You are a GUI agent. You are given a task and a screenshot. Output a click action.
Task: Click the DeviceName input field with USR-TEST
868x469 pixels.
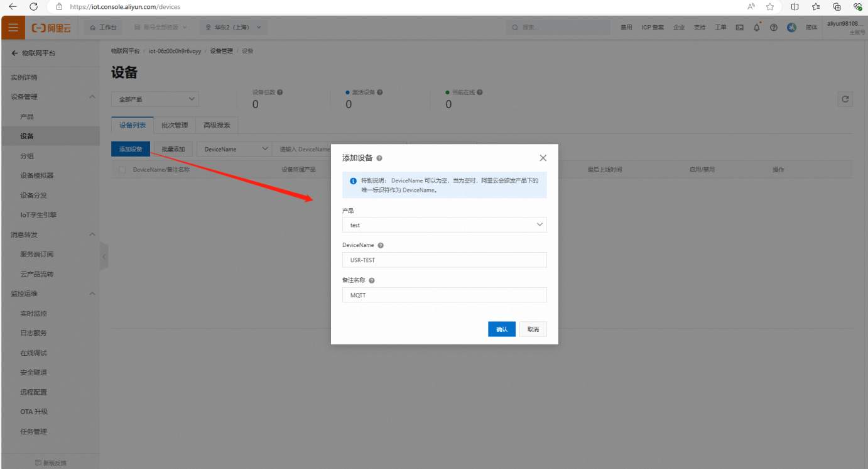coord(444,260)
